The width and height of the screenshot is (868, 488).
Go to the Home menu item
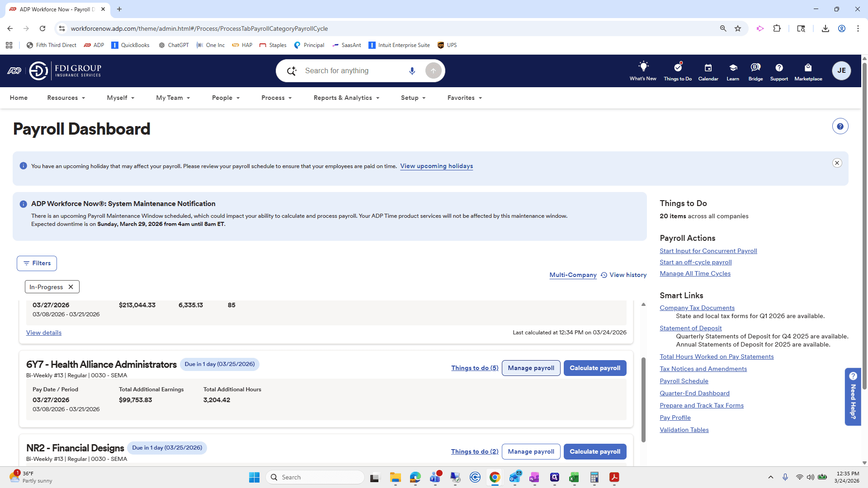(x=19, y=98)
